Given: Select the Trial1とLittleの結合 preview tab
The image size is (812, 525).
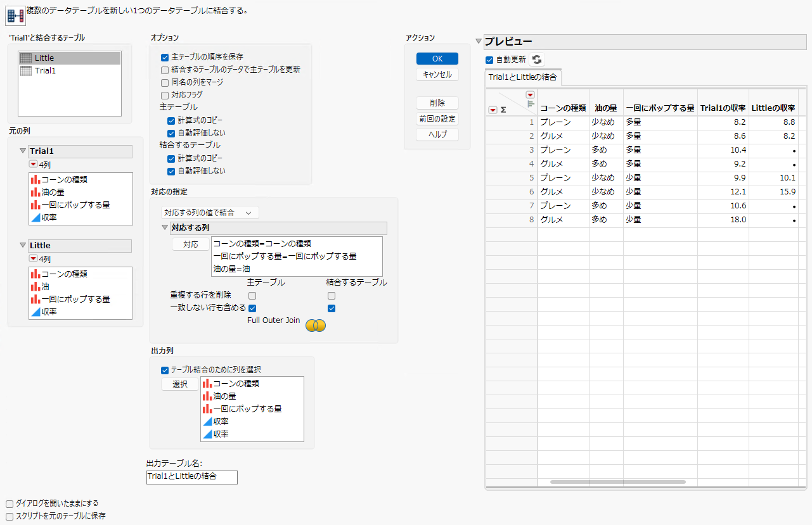Looking at the screenshot, I should coord(523,77).
